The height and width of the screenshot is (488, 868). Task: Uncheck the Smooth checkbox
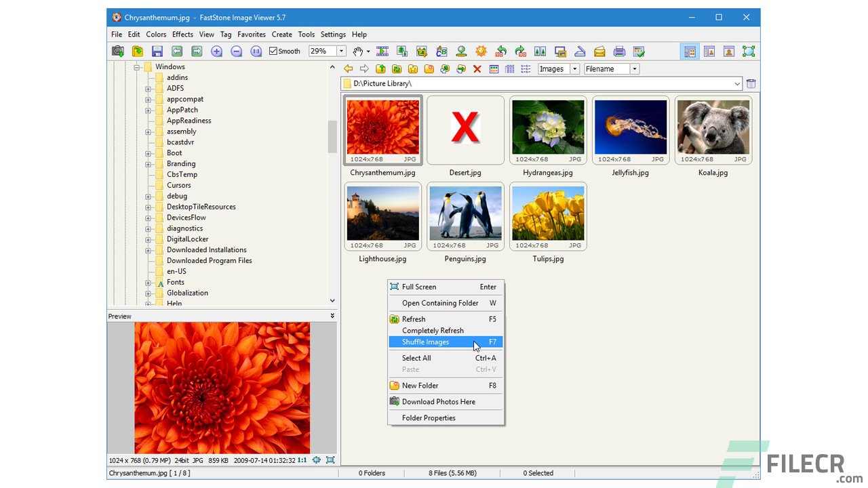point(273,51)
